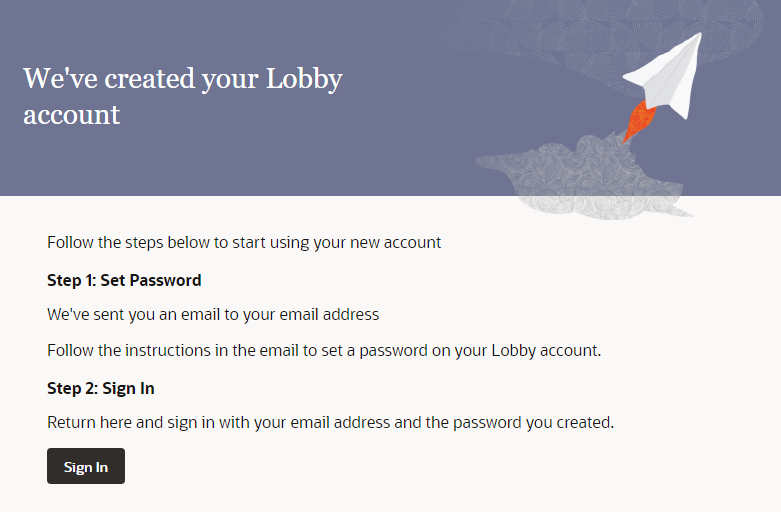
Task: Click the "Follow the steps below" intro line
Action: click(244, 243)
